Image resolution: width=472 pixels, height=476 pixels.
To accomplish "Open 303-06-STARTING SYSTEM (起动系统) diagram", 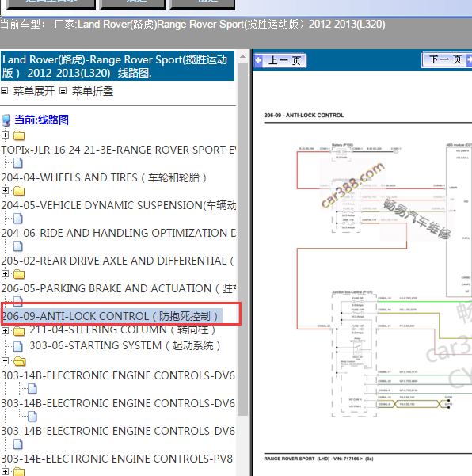I will (125, 345).
